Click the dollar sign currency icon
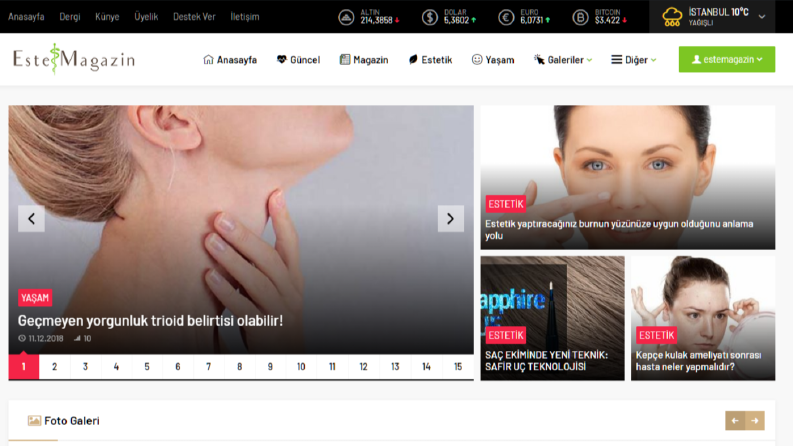Screen dimensions: 793x446 click(x=429, y=17)
